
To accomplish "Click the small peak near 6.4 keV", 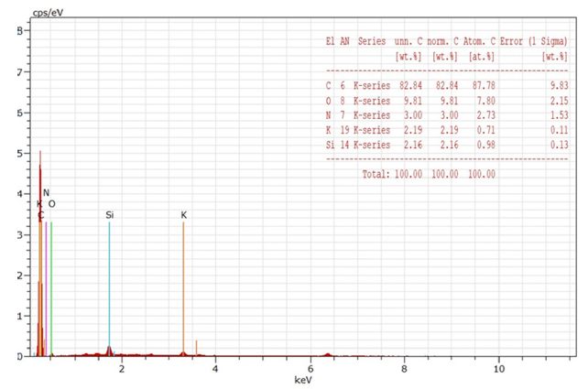I will point(328,353).
